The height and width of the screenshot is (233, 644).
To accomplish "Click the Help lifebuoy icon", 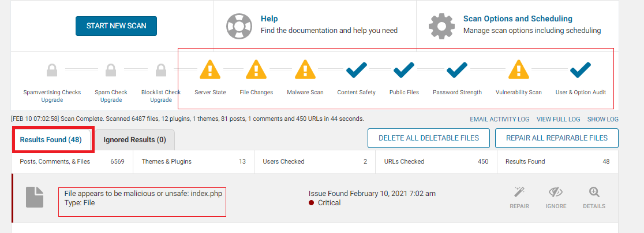I will click(239, 26).
